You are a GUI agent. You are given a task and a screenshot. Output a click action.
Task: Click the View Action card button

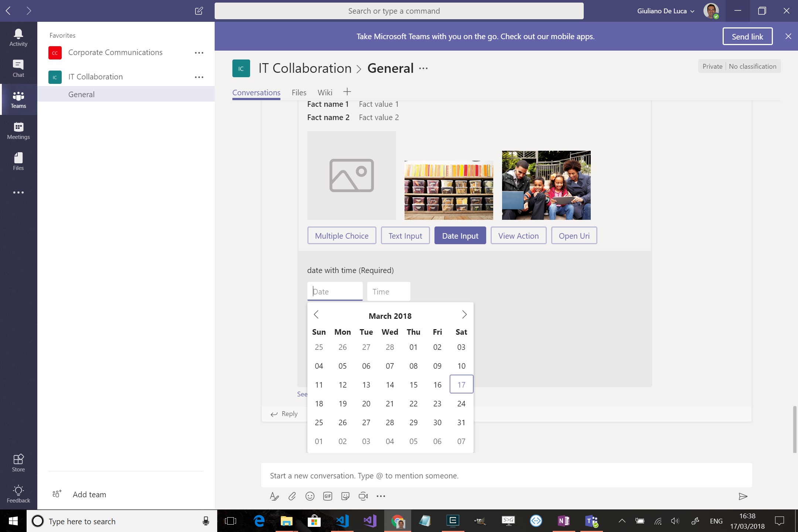pos(518,235)
